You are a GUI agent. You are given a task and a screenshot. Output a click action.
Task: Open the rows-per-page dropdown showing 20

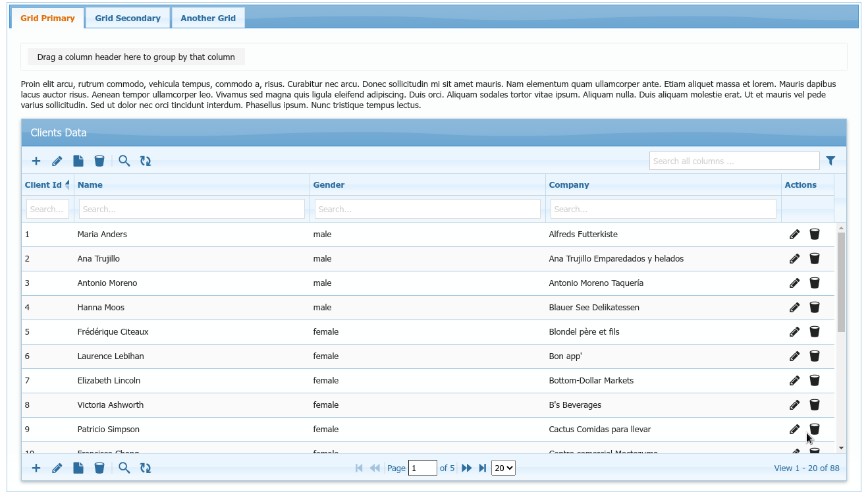pos(503,468)
